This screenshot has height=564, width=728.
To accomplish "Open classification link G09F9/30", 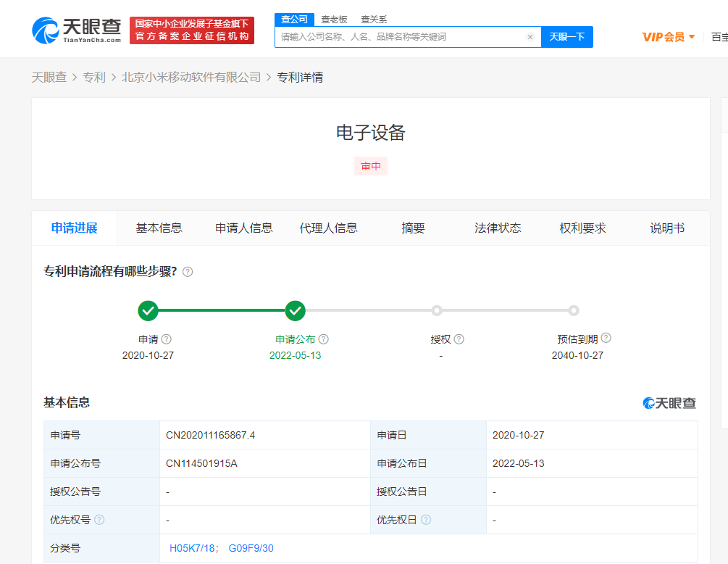I will click(251, 548).
